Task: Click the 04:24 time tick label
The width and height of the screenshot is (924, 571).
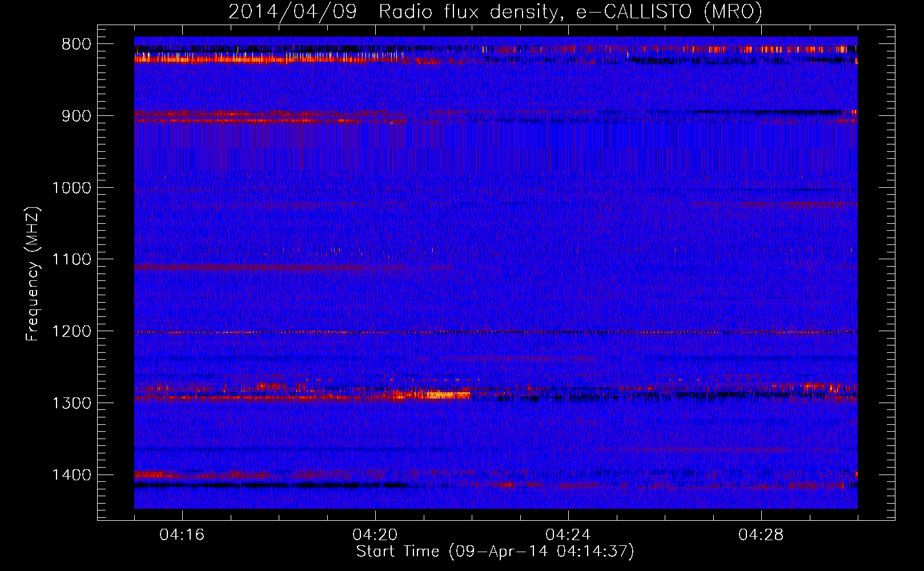Action: [568, 535]
